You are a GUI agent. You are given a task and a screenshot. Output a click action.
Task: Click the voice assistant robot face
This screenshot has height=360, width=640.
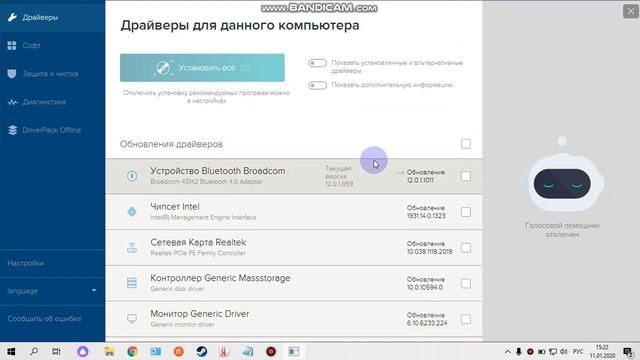562,184
